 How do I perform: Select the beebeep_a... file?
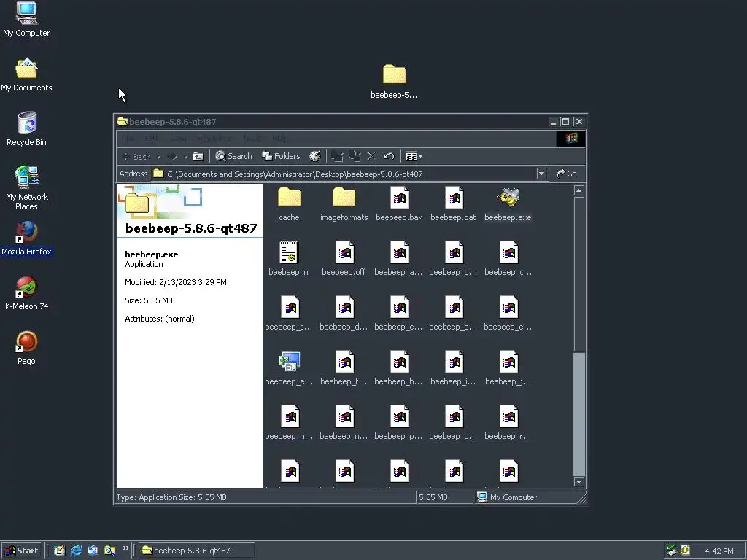point(399,259)
